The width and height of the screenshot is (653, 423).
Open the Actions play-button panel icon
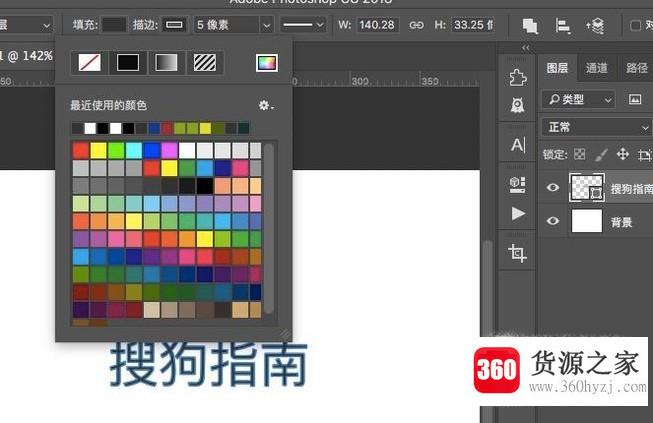518,214
